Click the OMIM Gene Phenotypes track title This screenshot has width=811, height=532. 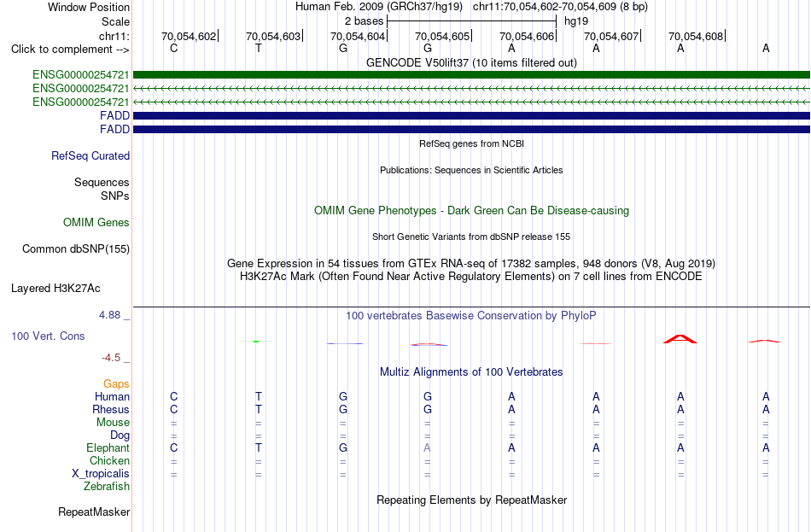(x=471, y=211)
